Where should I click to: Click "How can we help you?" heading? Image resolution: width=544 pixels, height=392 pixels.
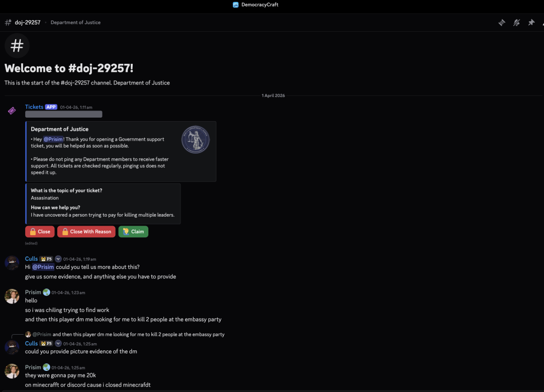point(55,208)
